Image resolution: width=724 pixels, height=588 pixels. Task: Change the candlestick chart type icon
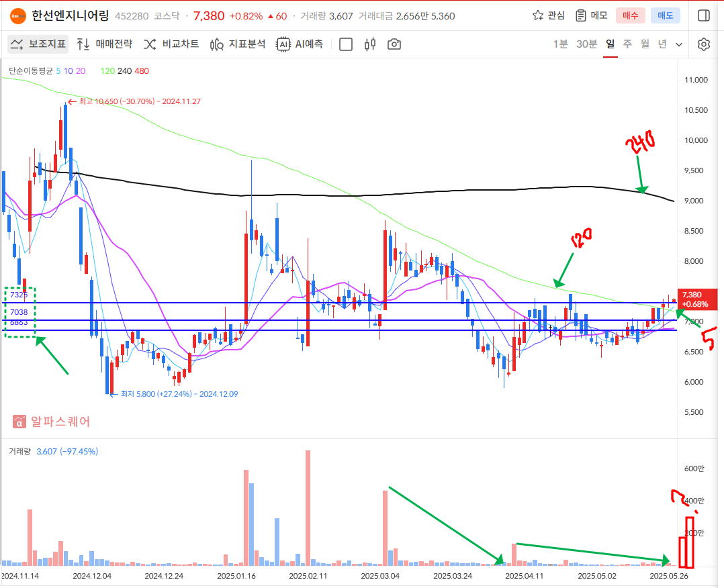click(369, 44)
